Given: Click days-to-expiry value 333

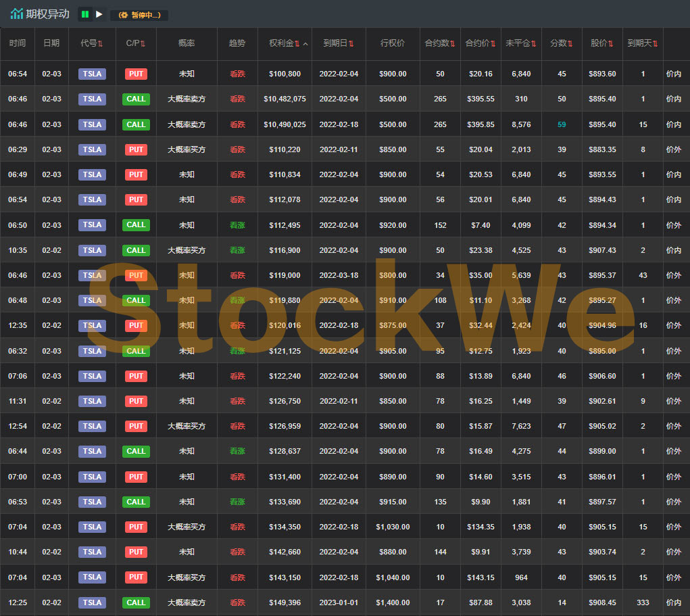Looking at the screenshot, I should 643,602.
